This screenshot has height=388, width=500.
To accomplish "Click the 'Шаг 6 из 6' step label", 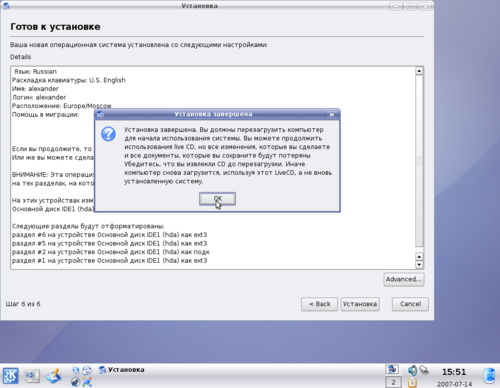I will click(23, 304).
